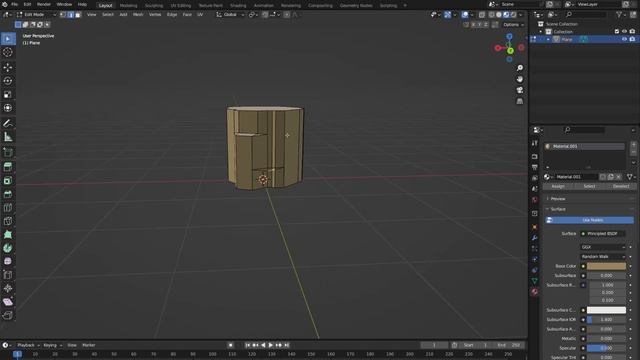Hide Plane object with eye icon
Screen dimensions: 640x360
tap(624, 39)
